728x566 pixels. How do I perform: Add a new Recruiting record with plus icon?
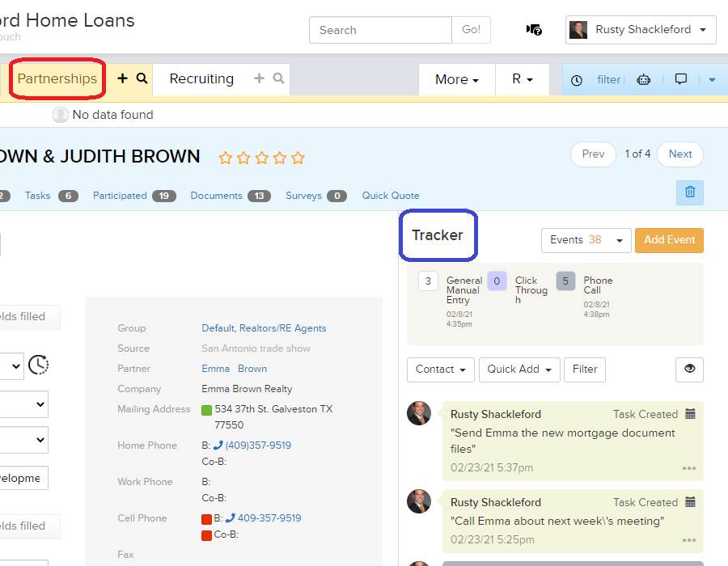coord(259,78)
